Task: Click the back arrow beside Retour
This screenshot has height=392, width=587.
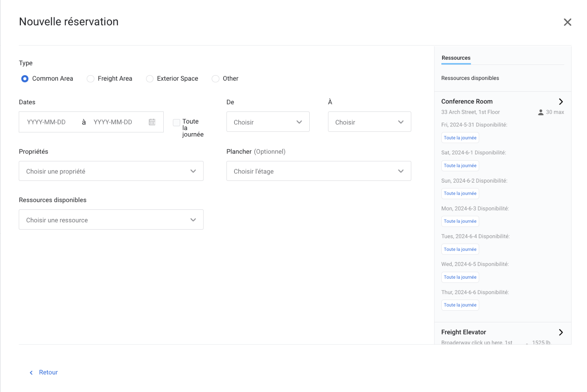Action: [31, 373]
